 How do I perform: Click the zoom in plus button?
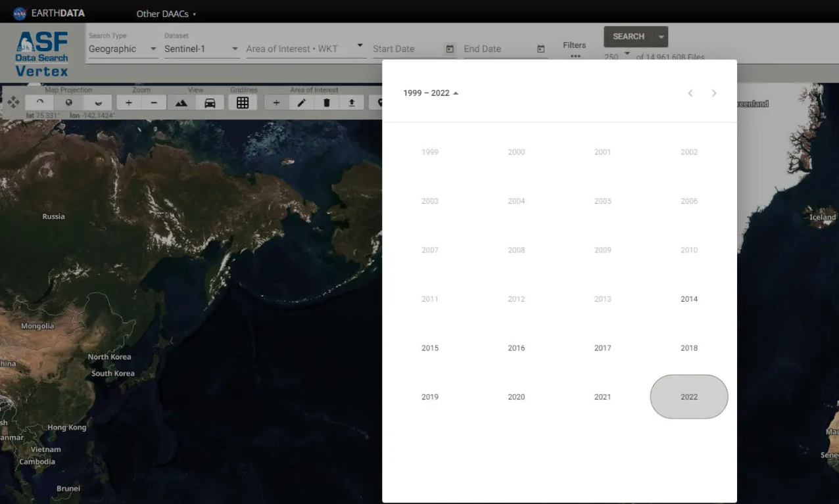tap(129, 103)
